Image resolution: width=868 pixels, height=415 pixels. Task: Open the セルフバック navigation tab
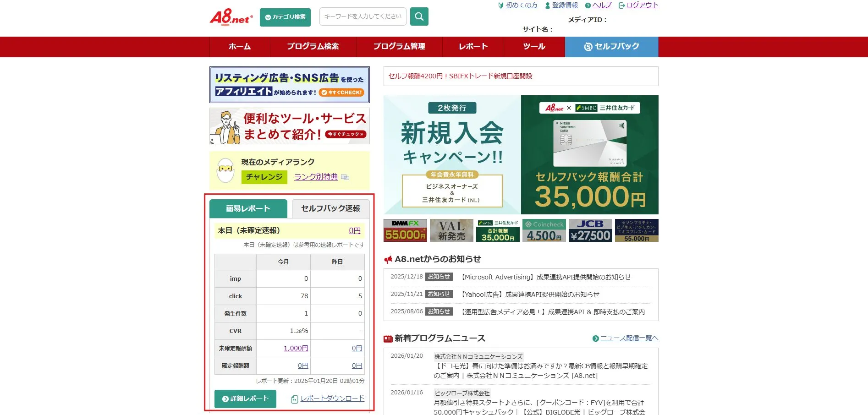point(612,47)
